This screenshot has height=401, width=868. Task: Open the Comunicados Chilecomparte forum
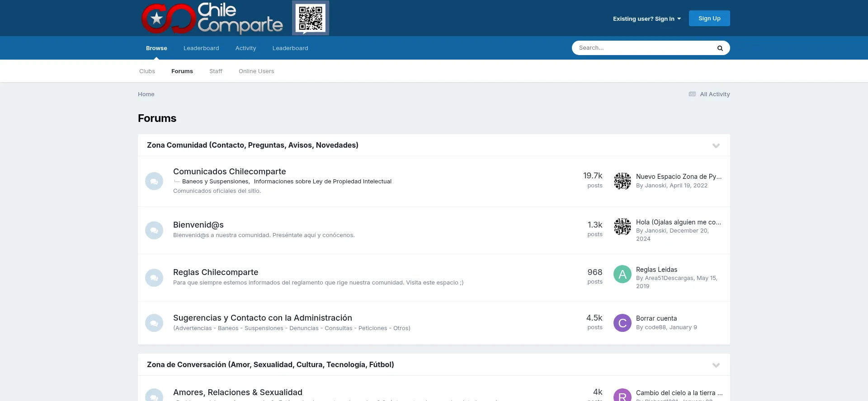click(230, 172)
